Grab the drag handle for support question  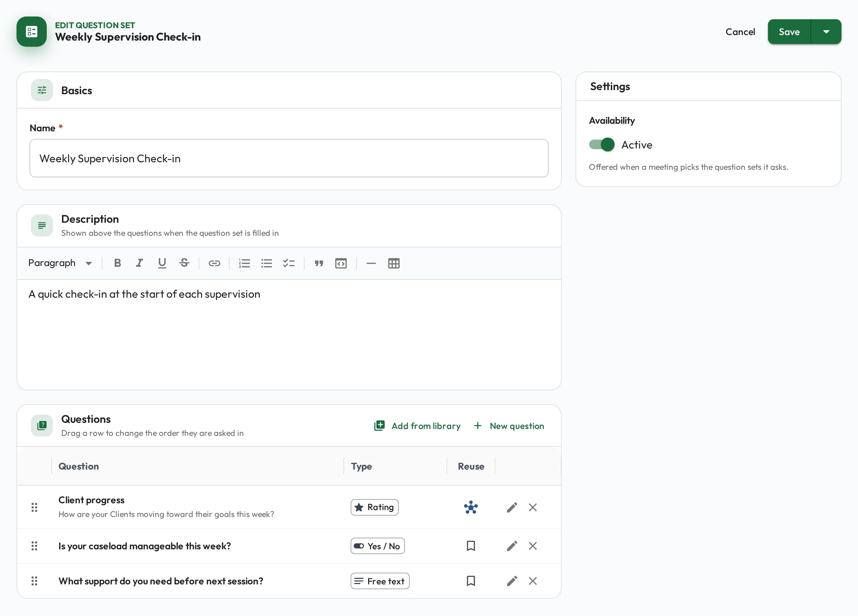tap(34, 581)
